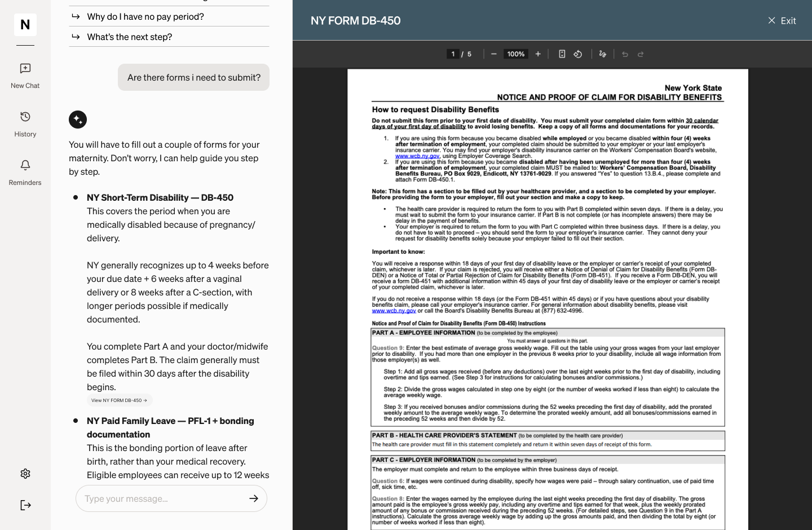The width and height of the screenshot is (812, 530).
Task: Click the www.wcb.ny.gov link near Disability Bureau phone
Action: click(x=394, y=311)
